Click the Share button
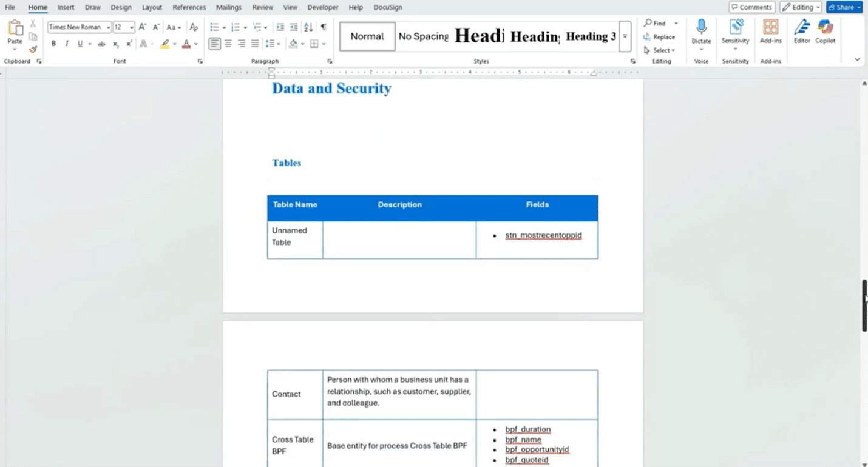The image size is (868, 467). [844, 7]
